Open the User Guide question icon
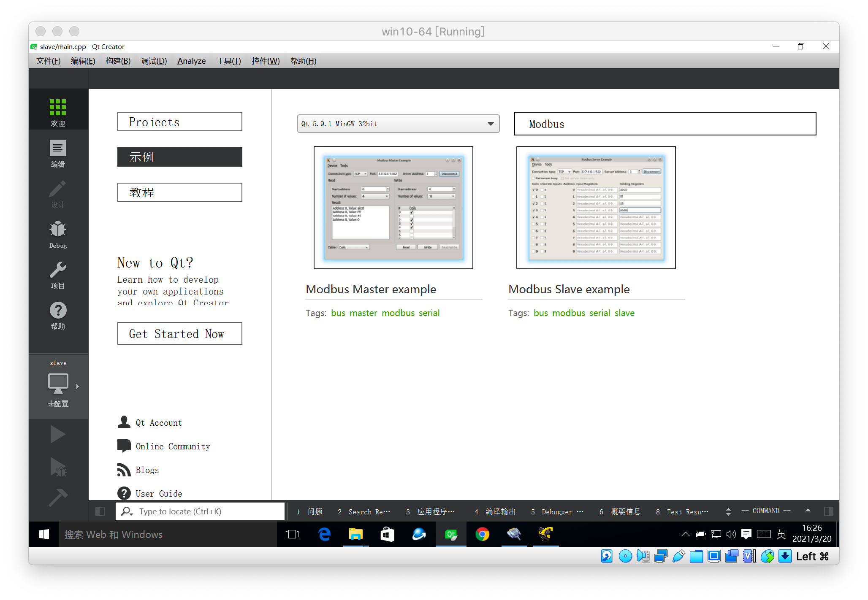868x600 pixels. click(124, 493)
